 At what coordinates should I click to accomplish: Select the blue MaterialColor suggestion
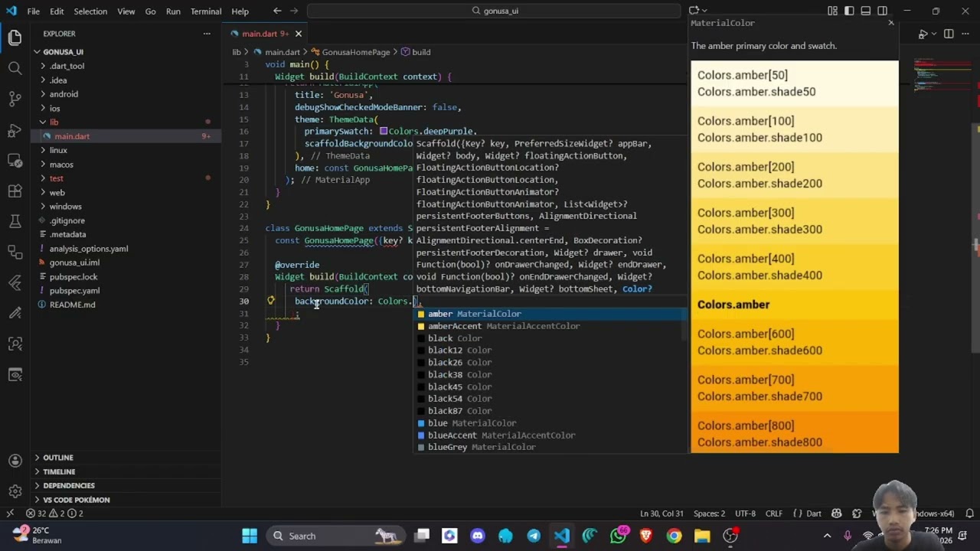click(550, 423)
